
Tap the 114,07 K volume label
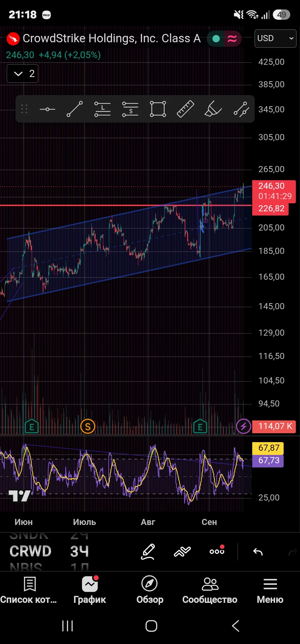coord(274,426)
